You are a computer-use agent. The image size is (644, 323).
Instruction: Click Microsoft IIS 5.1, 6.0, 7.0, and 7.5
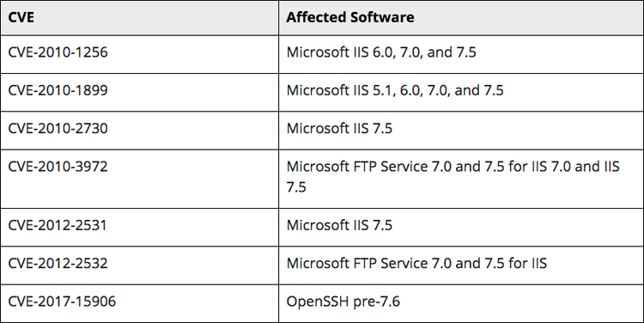tap(395, 90)
